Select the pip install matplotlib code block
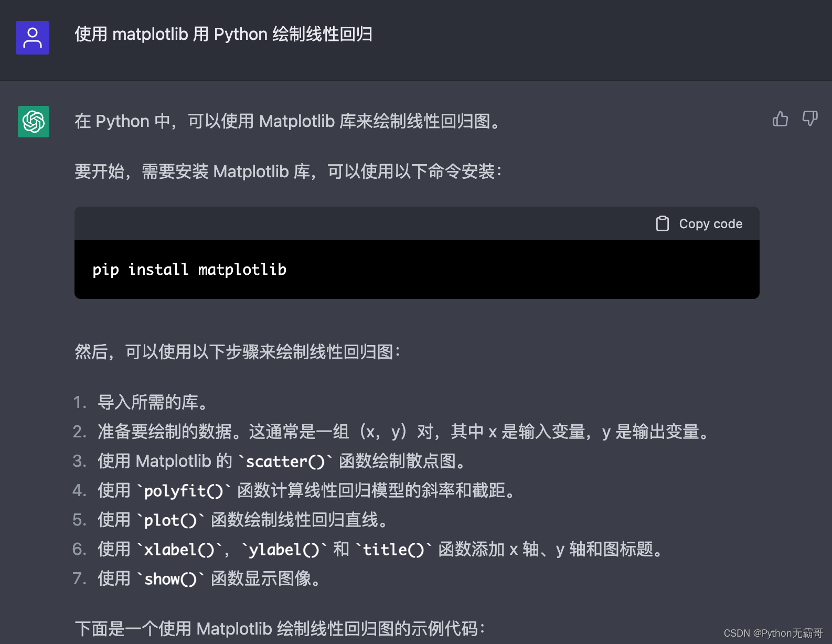 coord(189,269)
